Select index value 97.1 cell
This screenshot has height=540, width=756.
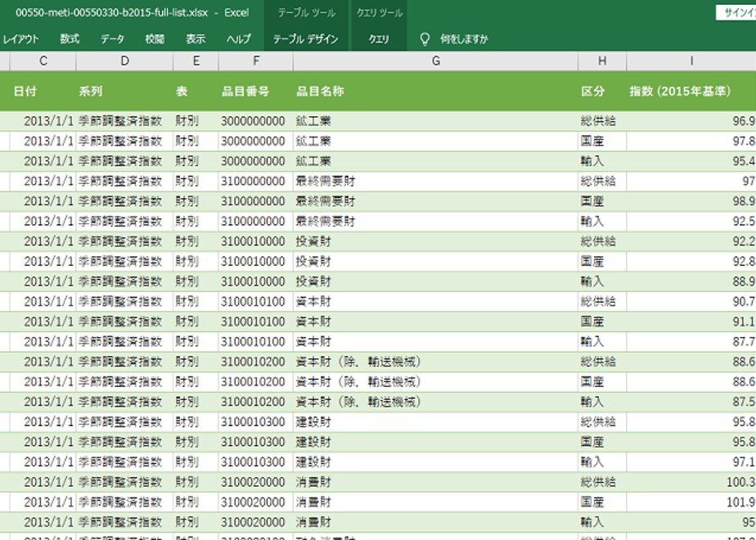click(x=691, y=462)
